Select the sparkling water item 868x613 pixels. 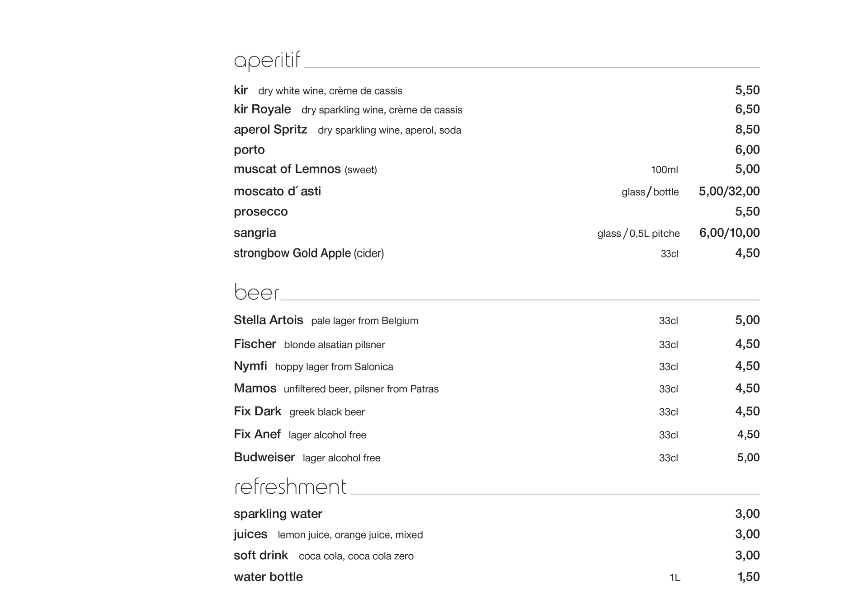click(x=278, y=514)
